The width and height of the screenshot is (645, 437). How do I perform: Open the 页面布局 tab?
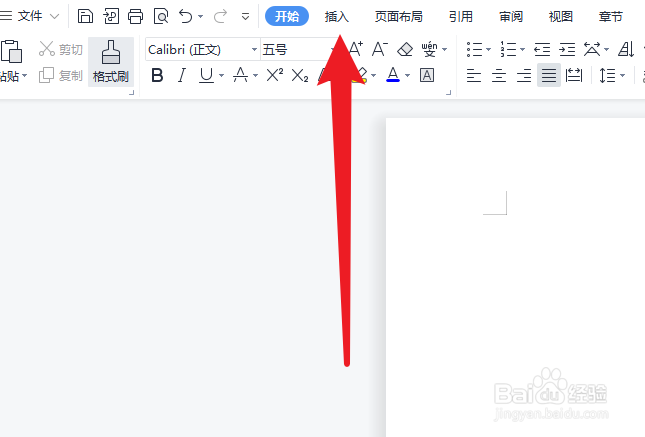coord(398,16)
